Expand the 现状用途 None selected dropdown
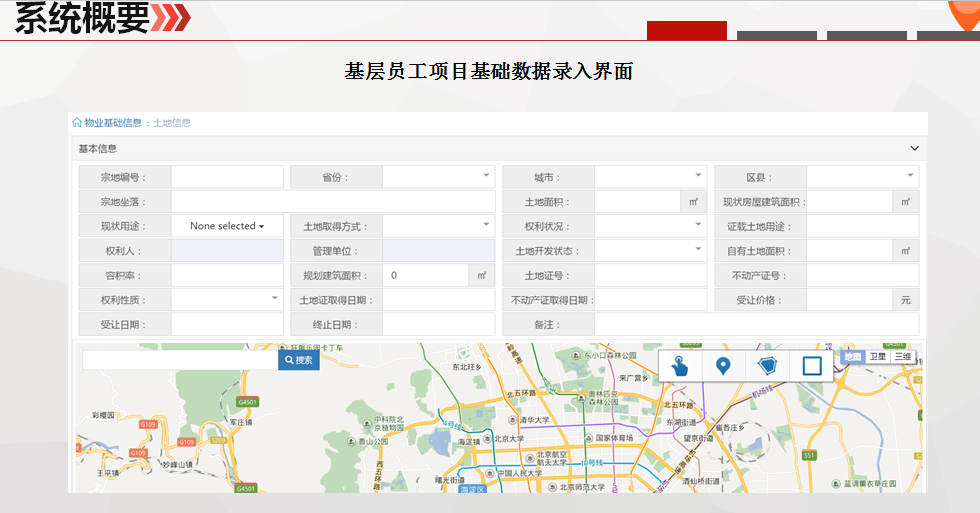Image resolution: width=980 pixels, height=513 pixels. [x=227, y=226]
